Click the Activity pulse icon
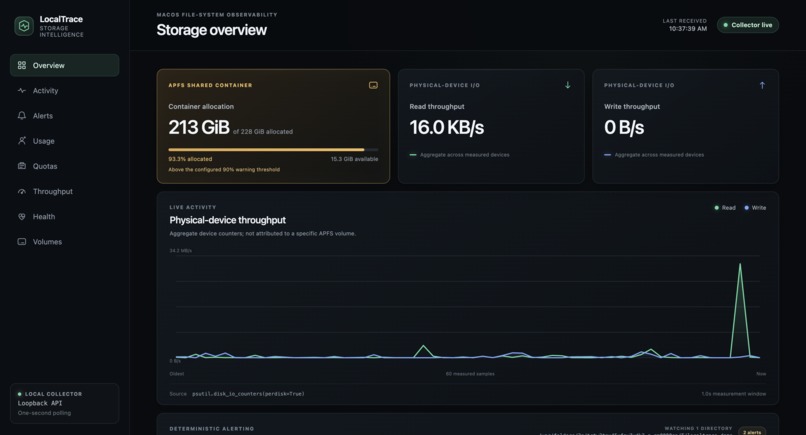 22,90
